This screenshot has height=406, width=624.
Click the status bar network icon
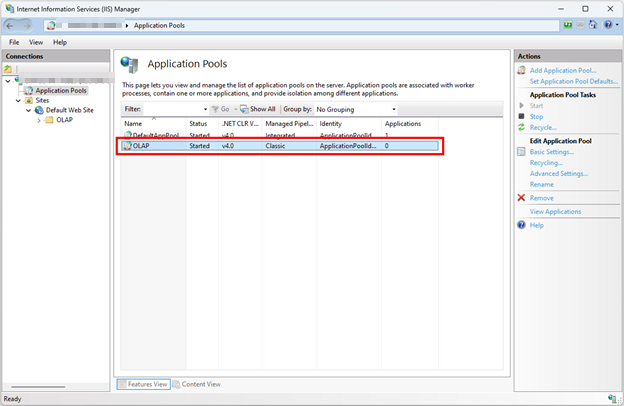(612, 398)
